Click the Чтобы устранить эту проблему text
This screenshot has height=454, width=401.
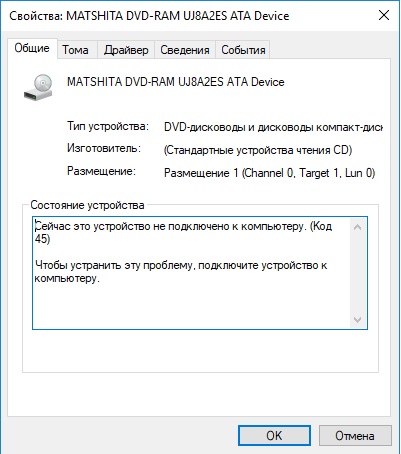pyautogui.click(x=181, y=272)
